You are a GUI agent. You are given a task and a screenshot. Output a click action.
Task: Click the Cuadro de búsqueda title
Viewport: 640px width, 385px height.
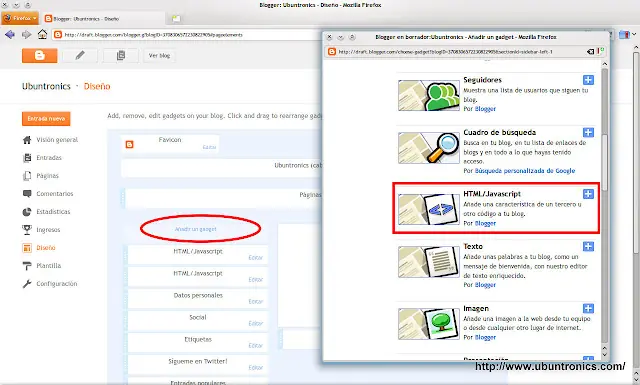500,132
